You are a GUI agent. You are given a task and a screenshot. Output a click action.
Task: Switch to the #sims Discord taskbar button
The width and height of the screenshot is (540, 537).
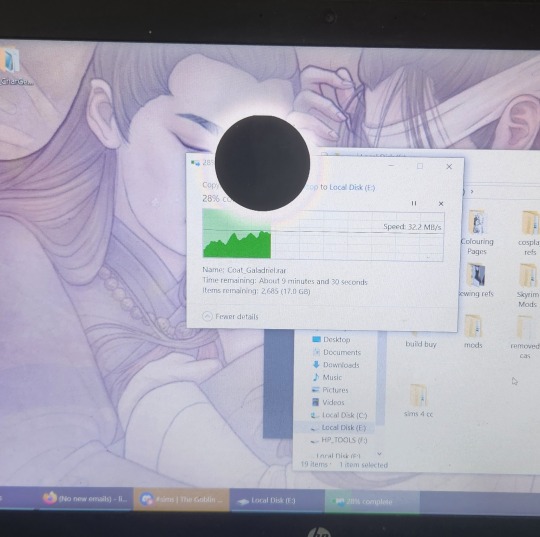[x=181, y=499]
